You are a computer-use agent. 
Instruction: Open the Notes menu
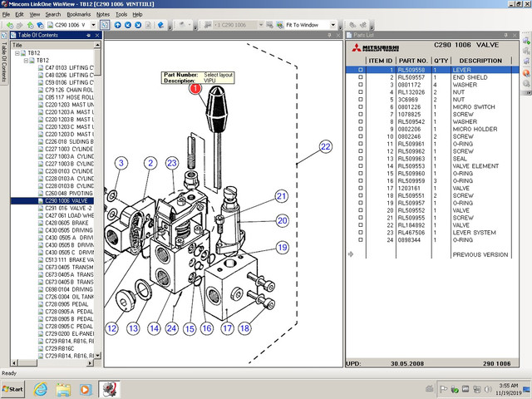tap(103, 15)
